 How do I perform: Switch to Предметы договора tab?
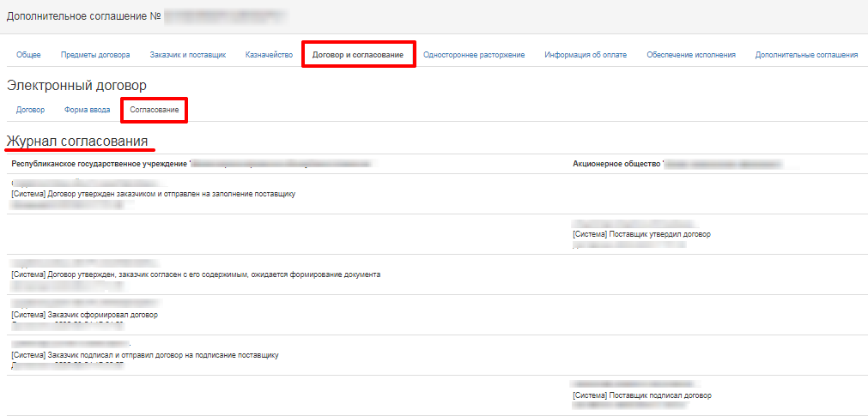[95, 55]
